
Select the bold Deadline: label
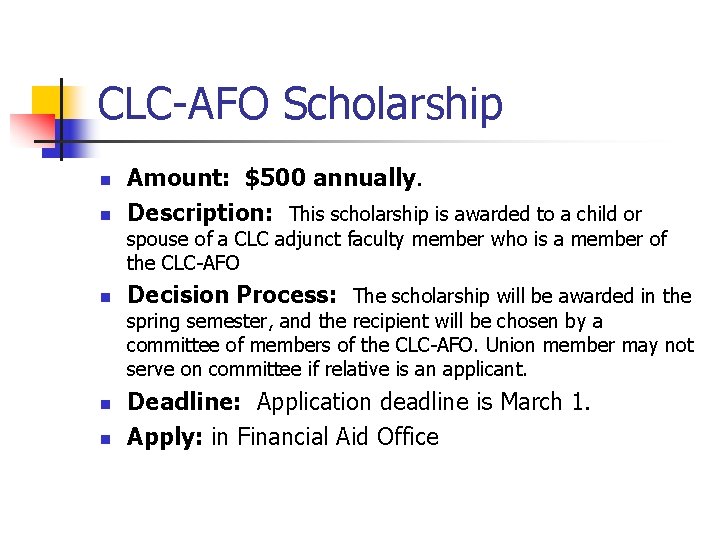click(184, 402)
